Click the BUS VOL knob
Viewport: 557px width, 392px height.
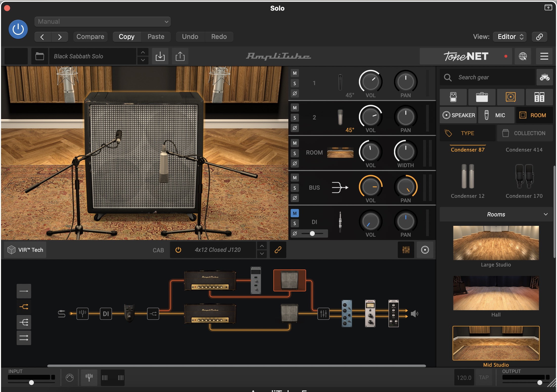pyautogui.click(x=370, y=187)
